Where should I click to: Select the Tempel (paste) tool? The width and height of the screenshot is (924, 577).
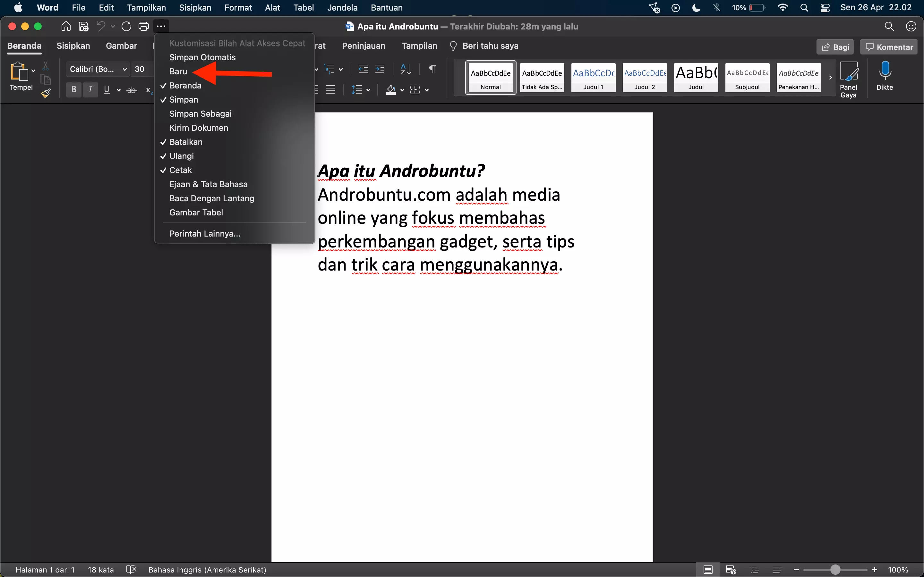point(21,76)
